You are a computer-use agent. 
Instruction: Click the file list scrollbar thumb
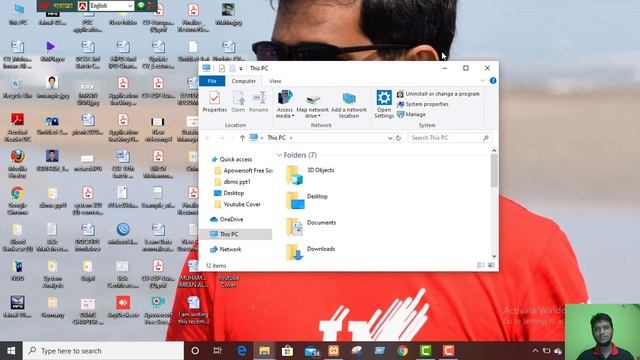point(494,171)
